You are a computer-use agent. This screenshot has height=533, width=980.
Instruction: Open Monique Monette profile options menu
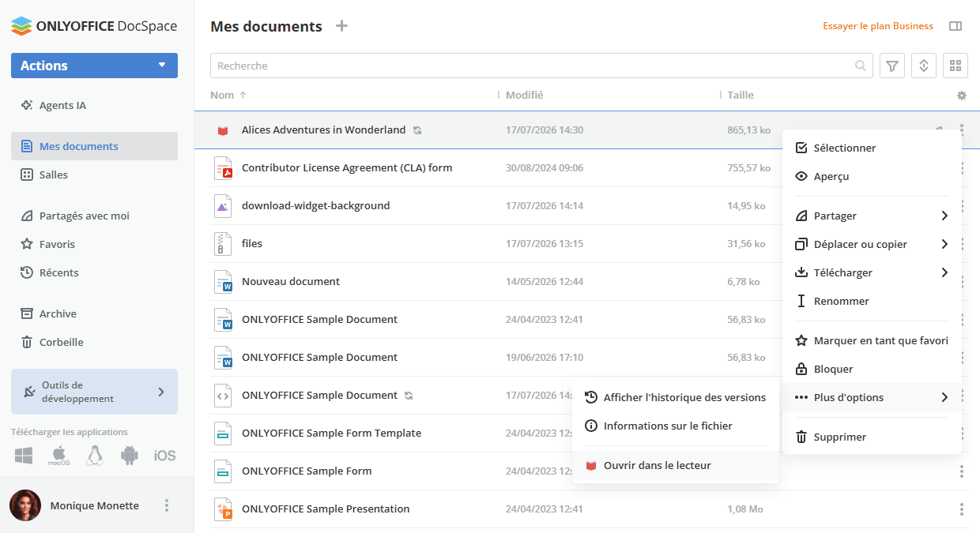pyautogui.click(x=166, y=505)
